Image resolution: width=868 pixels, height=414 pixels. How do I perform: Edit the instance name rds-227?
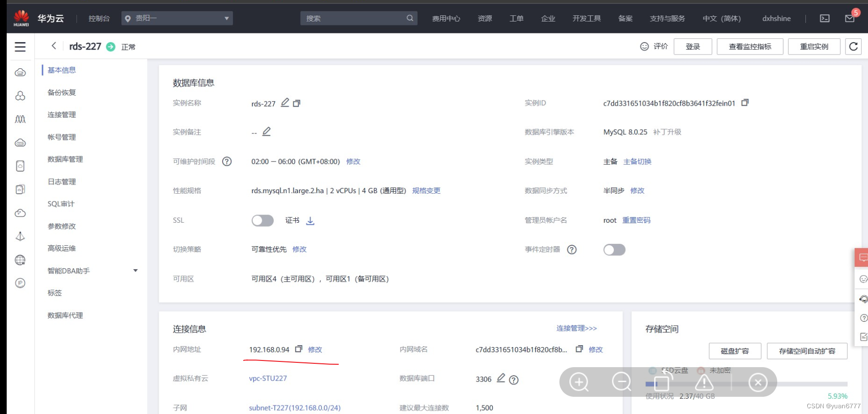coord(285,103)
